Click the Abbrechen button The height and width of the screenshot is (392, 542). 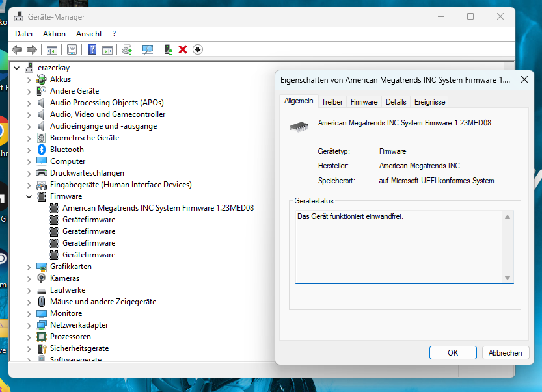[506, 352]
